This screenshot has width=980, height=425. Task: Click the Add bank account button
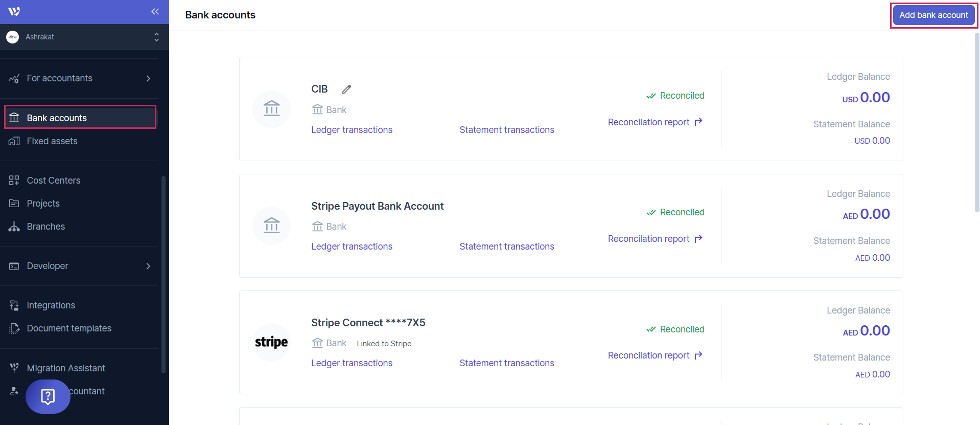(934, 15)
